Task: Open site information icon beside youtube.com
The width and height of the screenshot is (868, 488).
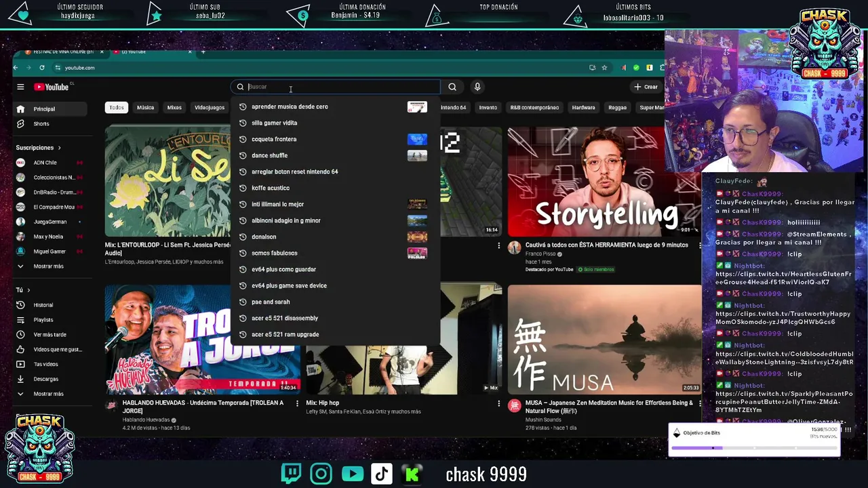Action: pos(58,68)
